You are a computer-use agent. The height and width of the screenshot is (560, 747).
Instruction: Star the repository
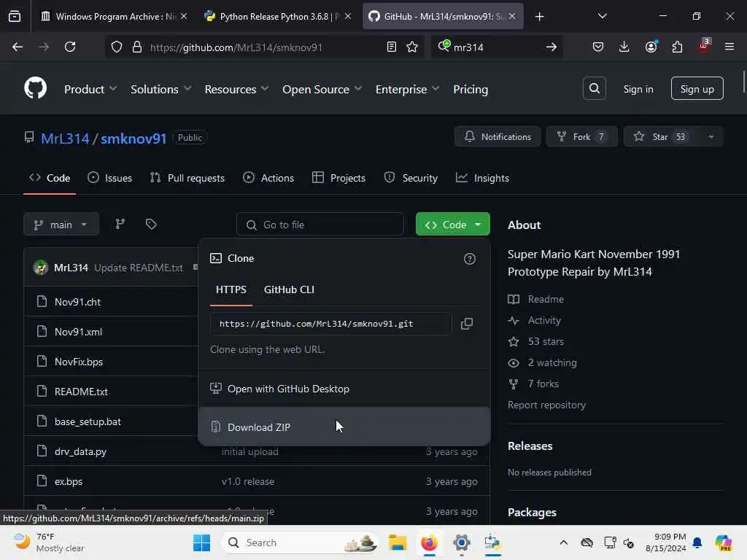click(x=660, y=136)
